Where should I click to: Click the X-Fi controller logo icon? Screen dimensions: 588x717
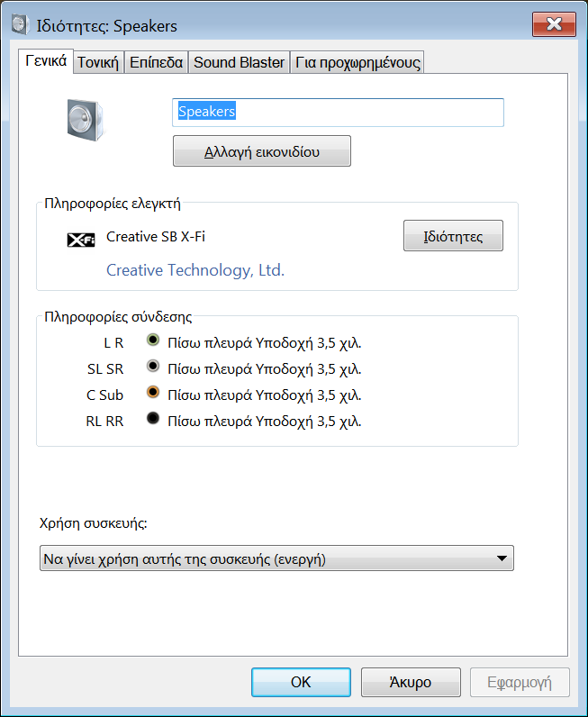81,240
